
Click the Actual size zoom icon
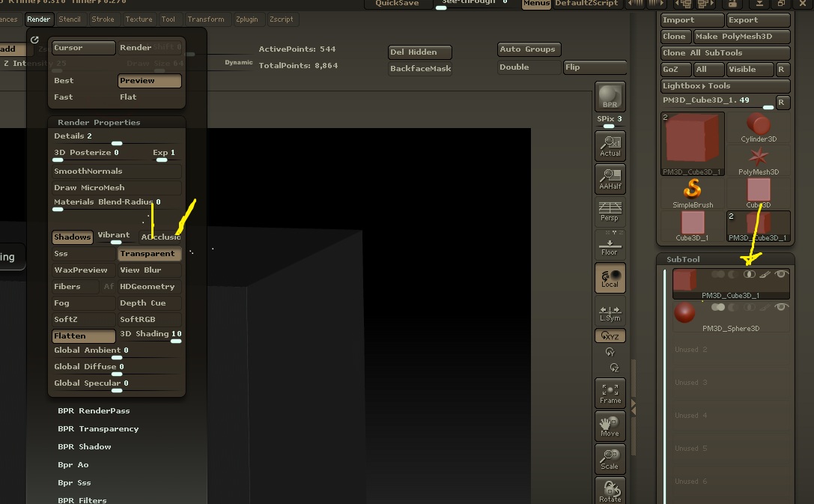(x=610, y=145)
